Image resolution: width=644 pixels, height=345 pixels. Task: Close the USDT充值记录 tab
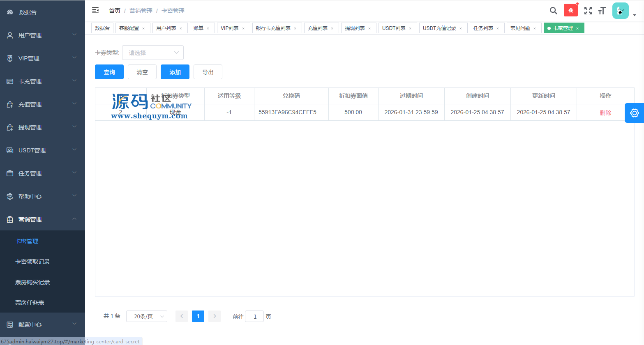[461, 28]
